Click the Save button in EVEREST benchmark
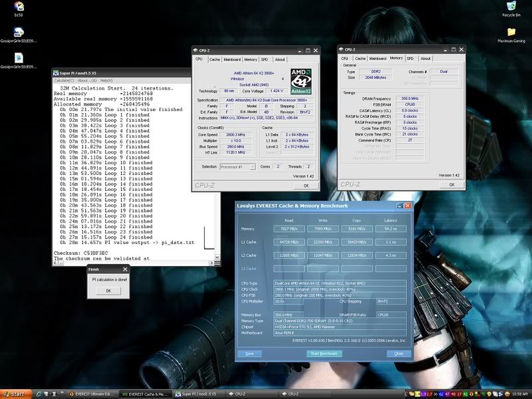 (x=249, y=353)
